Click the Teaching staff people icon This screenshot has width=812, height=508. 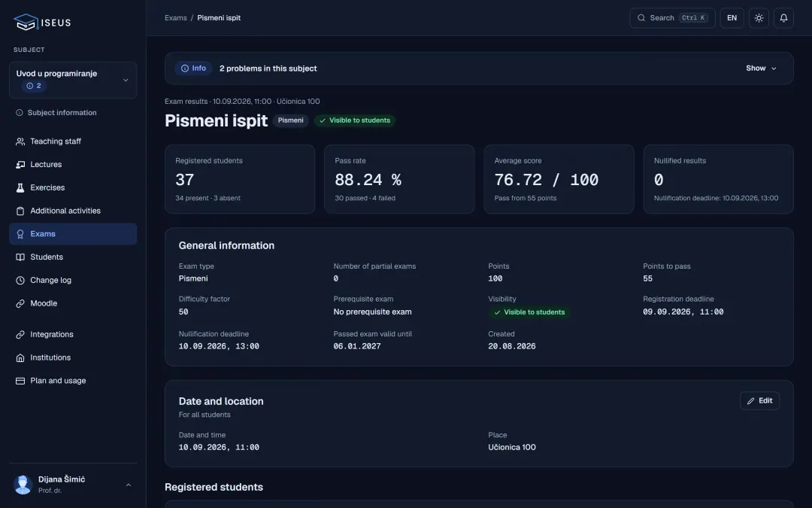(20, 141)
